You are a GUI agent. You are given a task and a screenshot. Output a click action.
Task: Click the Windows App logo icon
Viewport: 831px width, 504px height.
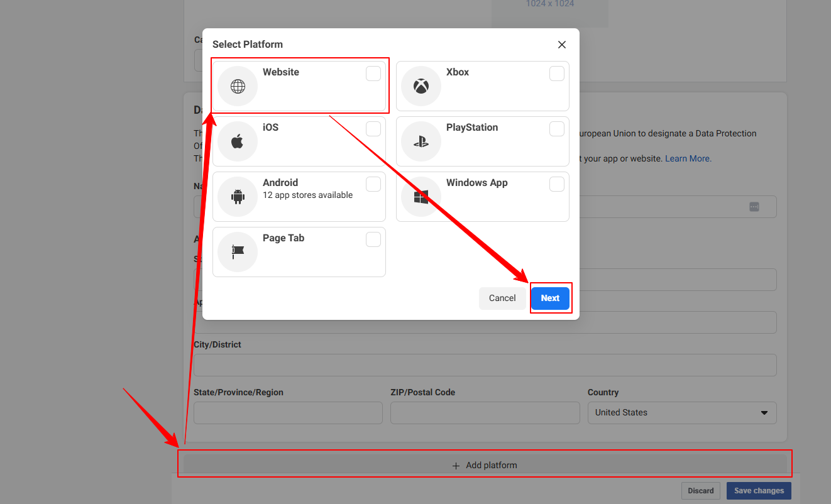point(421,197)
